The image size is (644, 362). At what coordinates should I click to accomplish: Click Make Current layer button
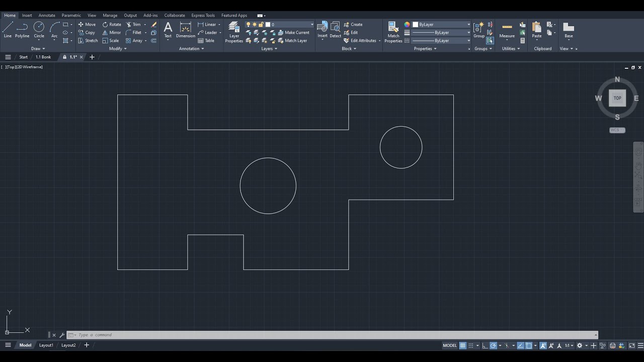(294, 32)
